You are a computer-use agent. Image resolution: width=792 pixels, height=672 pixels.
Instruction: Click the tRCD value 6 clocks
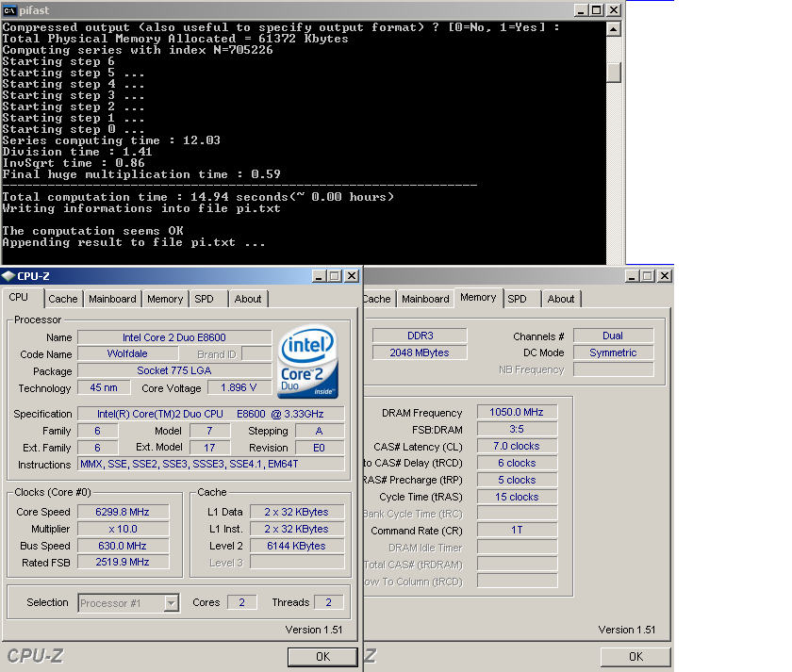[x=518, y=463]
